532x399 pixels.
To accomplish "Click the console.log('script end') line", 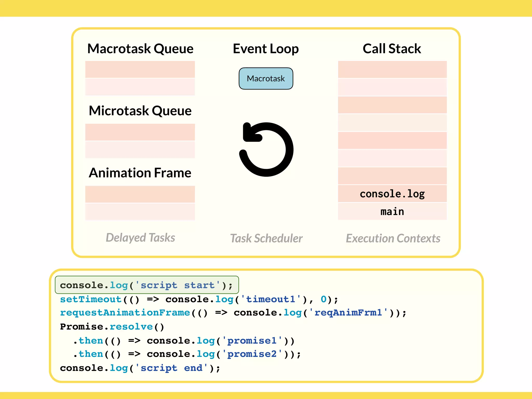I will (x=140, y=368).
